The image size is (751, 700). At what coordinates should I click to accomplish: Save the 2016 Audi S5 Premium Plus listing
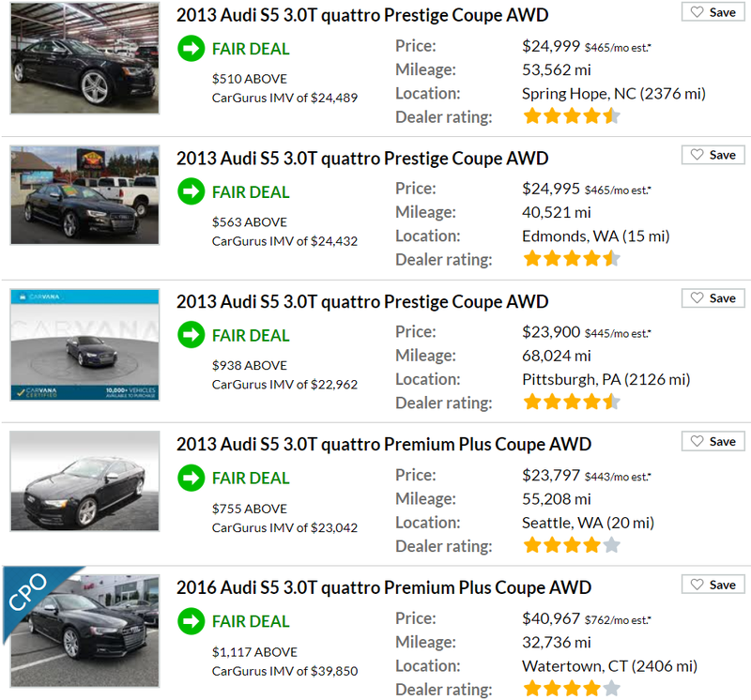coord(713,585)
